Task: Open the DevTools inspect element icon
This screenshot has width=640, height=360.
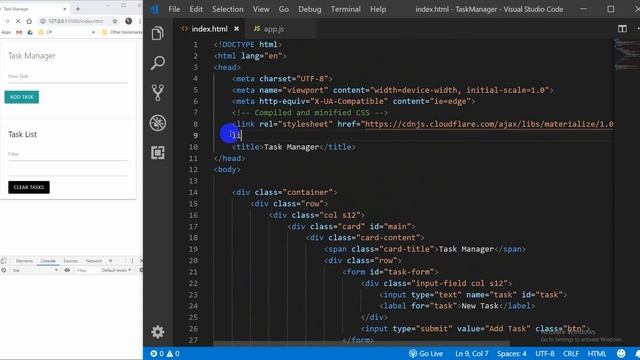Action: [3, 260]
